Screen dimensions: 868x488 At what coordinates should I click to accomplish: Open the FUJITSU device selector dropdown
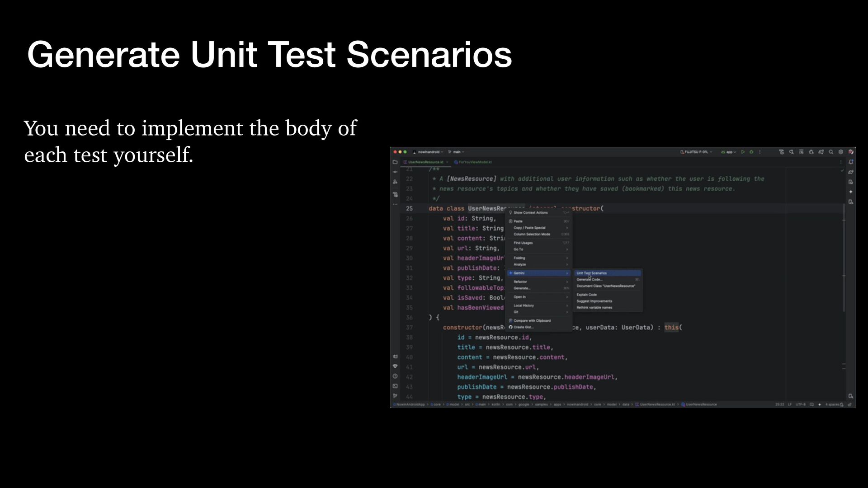(x=696, y=152)
